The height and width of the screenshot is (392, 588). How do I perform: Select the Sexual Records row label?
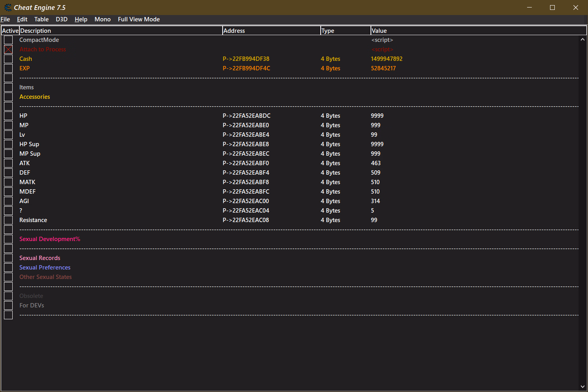click(40, 258)
